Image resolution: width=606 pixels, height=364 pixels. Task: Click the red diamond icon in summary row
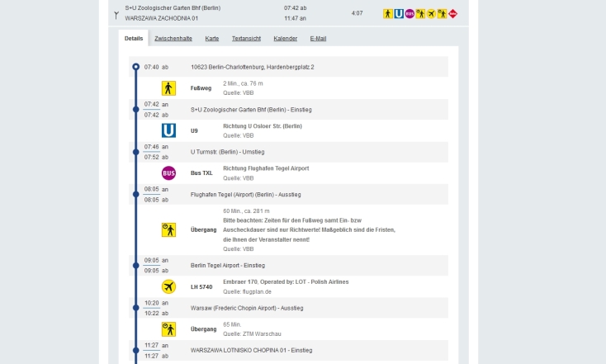click(452, 13)
